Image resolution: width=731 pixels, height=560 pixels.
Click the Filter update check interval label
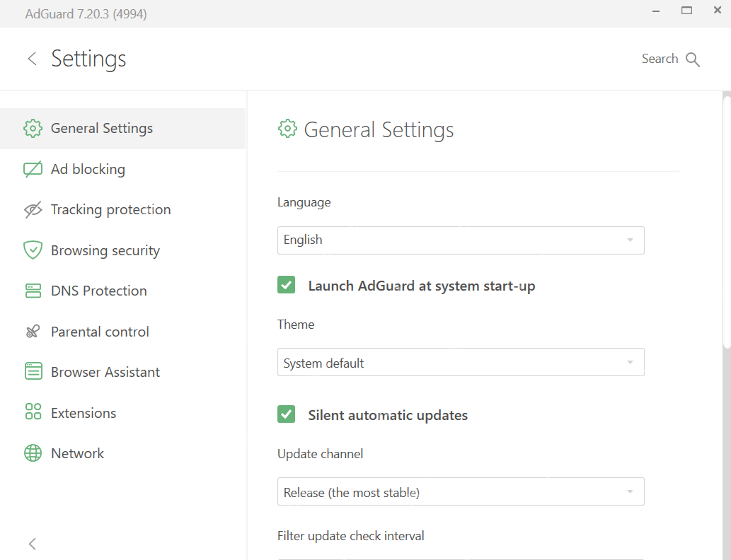[350, 536]
